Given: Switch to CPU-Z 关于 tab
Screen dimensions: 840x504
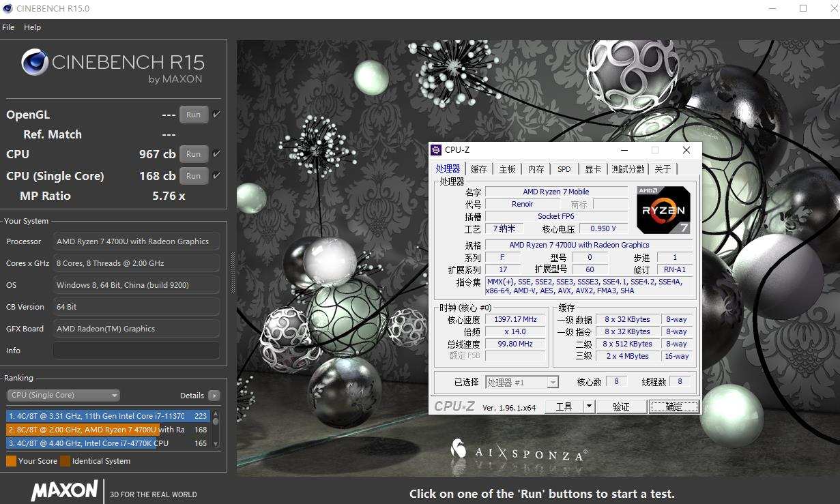Looking at the screenshot, I should (663, 169).
